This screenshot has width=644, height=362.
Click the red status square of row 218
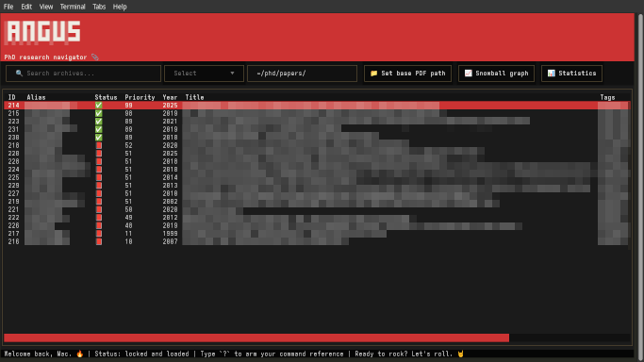(99, 145)
